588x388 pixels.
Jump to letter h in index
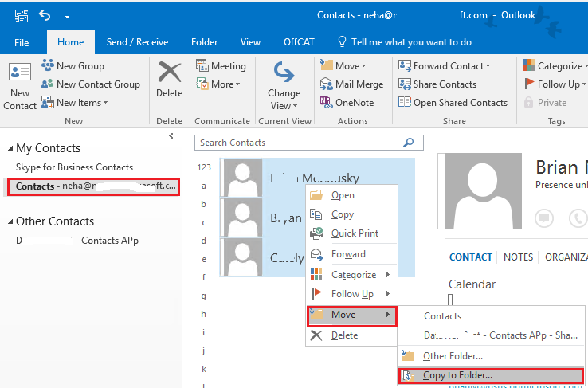coord(204,314)
